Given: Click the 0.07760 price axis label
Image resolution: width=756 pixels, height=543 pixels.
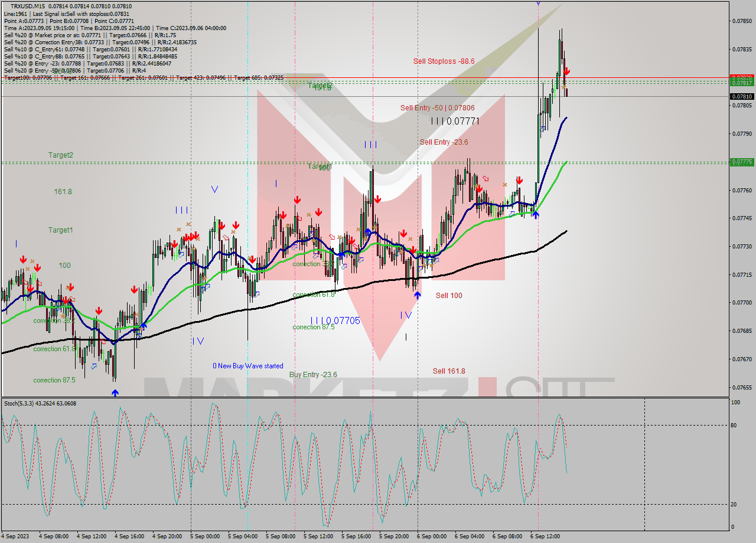Looking at the screenshot, I should (x=742, y=190).
